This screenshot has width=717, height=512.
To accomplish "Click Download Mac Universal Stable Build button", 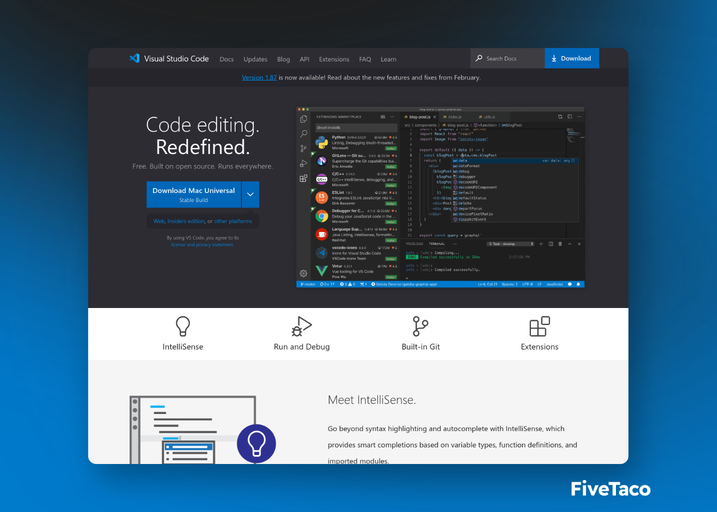I will coord(193,194).
